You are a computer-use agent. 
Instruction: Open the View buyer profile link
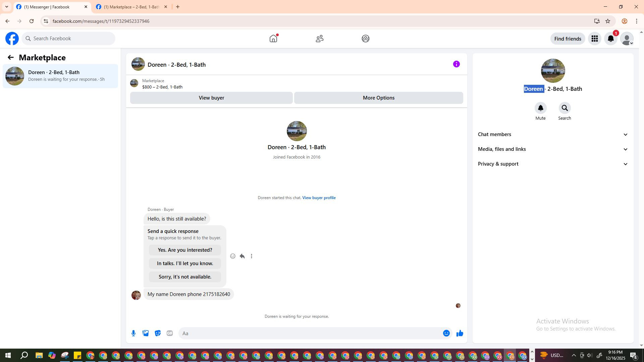coord(319,198)
